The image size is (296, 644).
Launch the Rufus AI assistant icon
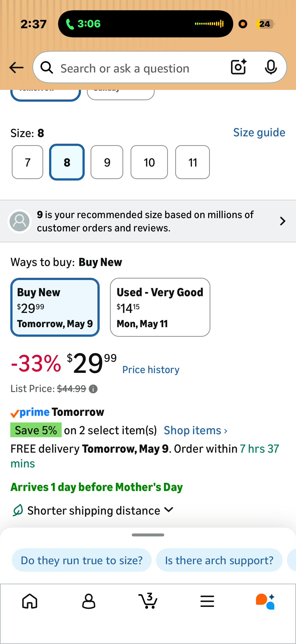[x=265, y=601]
